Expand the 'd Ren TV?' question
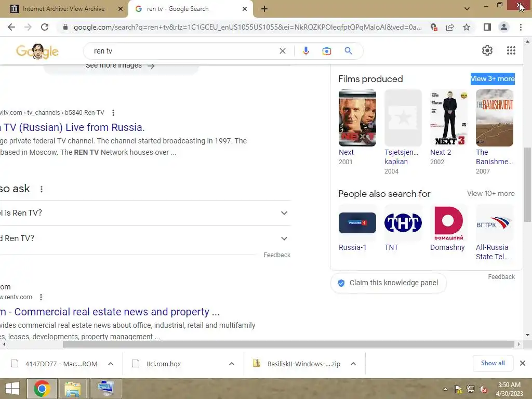 tap(145, 238)
